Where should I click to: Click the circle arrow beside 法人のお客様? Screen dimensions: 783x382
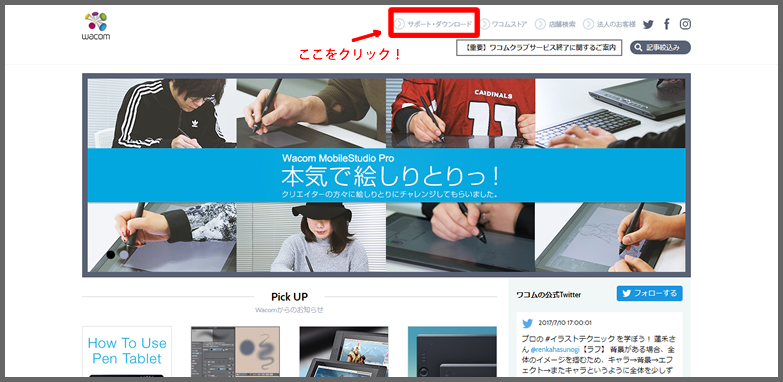click(x=588, y=24)
